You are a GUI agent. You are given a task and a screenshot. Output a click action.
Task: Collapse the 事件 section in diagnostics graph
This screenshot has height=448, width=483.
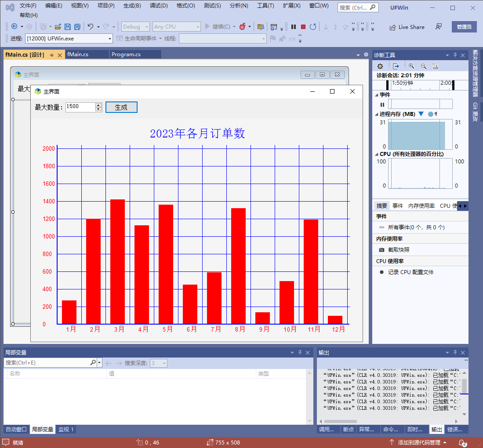tap(376, 95)
